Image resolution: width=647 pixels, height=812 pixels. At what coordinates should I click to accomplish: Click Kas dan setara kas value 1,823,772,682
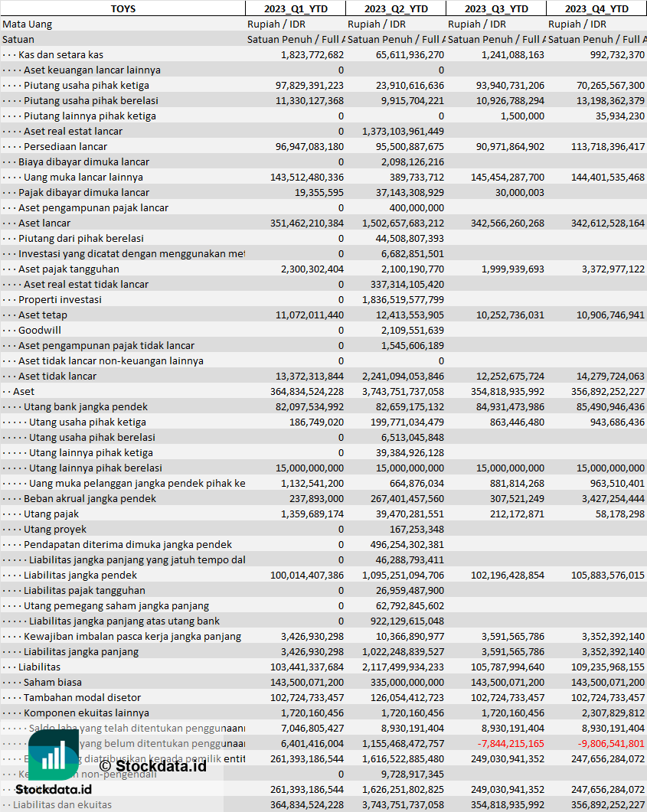tap(312, 55)
